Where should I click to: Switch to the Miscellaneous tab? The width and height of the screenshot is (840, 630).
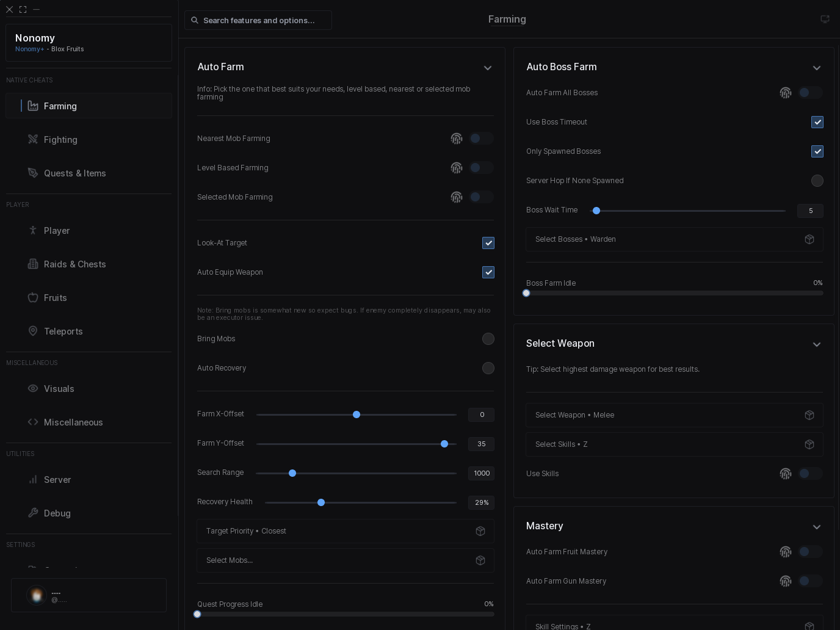89,422
